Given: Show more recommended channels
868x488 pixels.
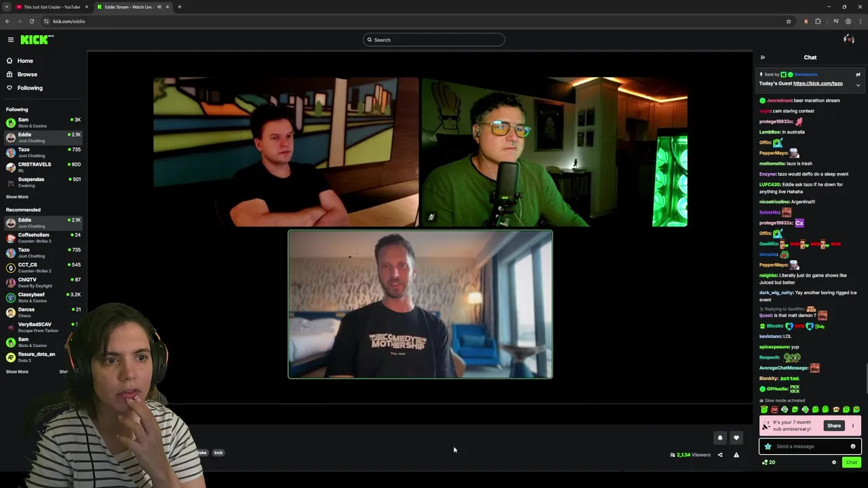Looking at the screenshot, I should [x=17, y=372].
